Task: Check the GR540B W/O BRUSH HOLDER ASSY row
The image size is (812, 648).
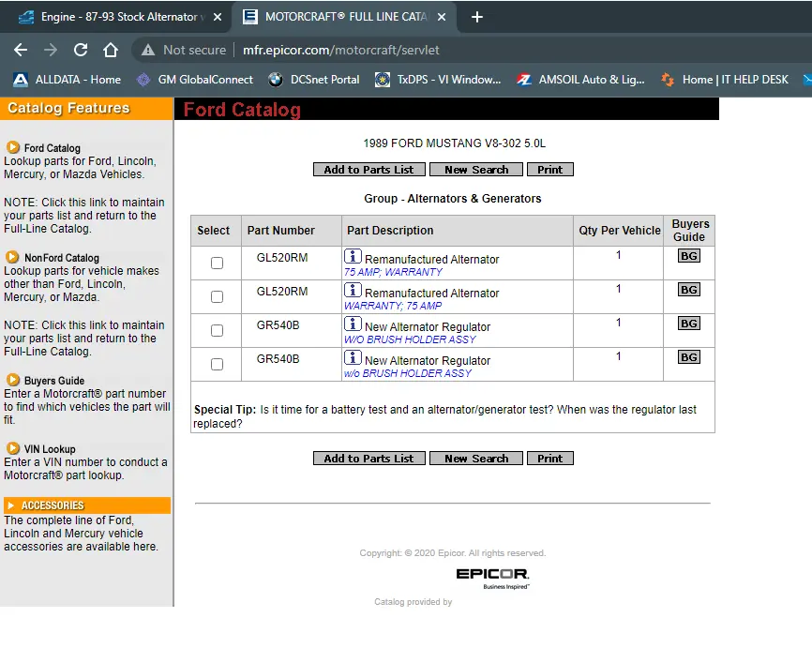Action: tap(217, 330)
